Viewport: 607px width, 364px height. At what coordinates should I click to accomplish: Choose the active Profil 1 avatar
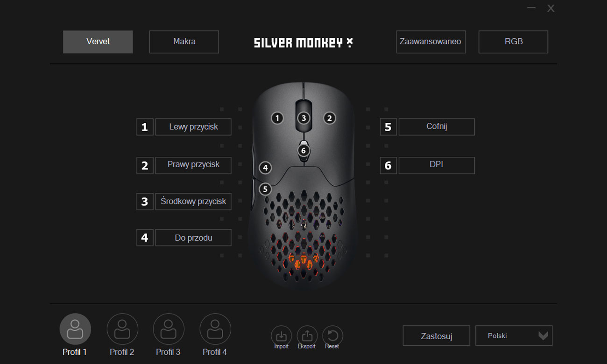[x=75, y=329]
